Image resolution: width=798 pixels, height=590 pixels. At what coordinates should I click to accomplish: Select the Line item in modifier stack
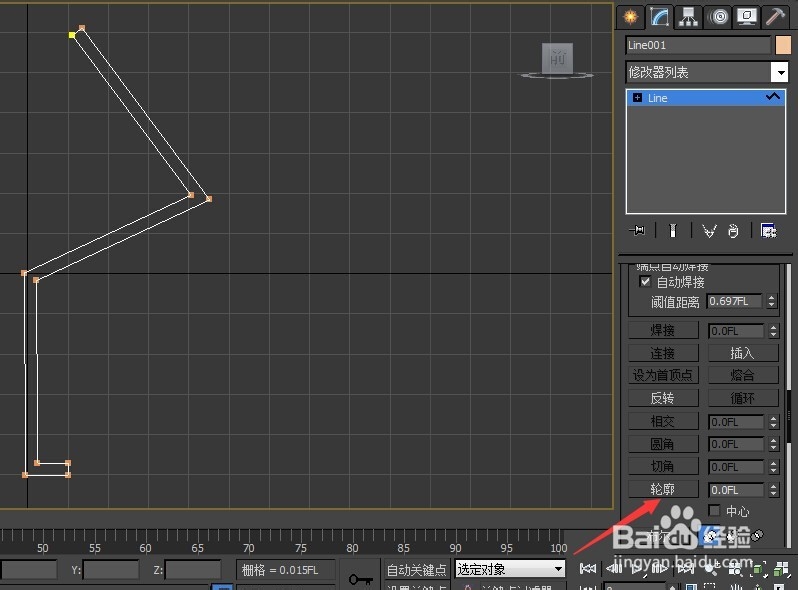click(706, 98)
